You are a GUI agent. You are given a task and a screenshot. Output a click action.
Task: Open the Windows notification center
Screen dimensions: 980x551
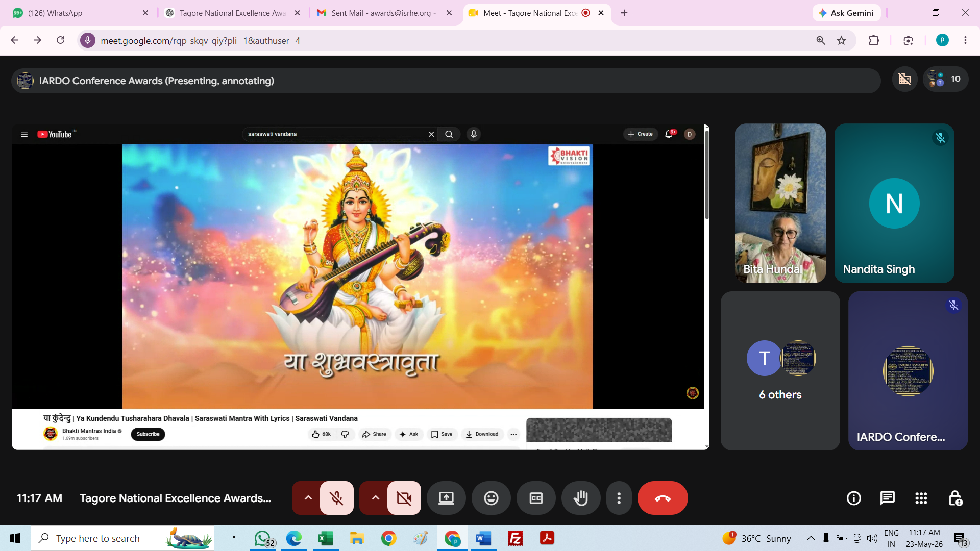[x=961, y=539]
